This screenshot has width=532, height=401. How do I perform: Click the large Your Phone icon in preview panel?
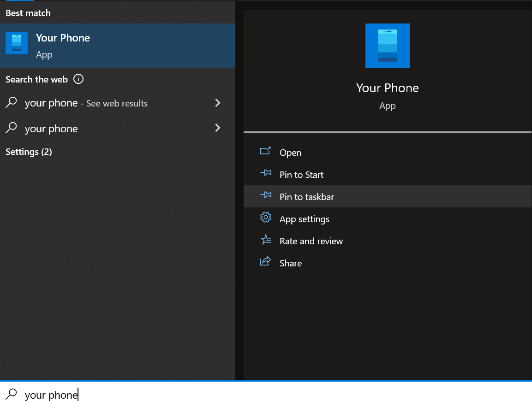coord(387,46)
